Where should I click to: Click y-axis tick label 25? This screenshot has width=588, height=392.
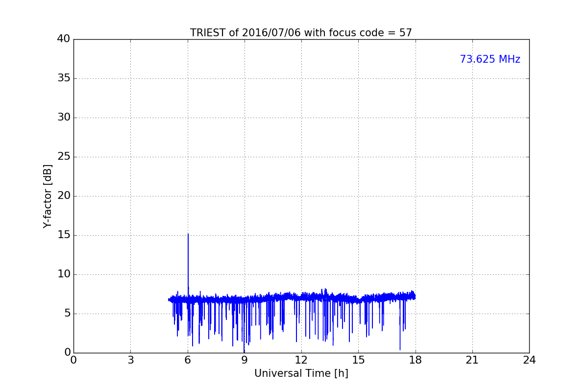pyautogui.click(x=64, y=157)
